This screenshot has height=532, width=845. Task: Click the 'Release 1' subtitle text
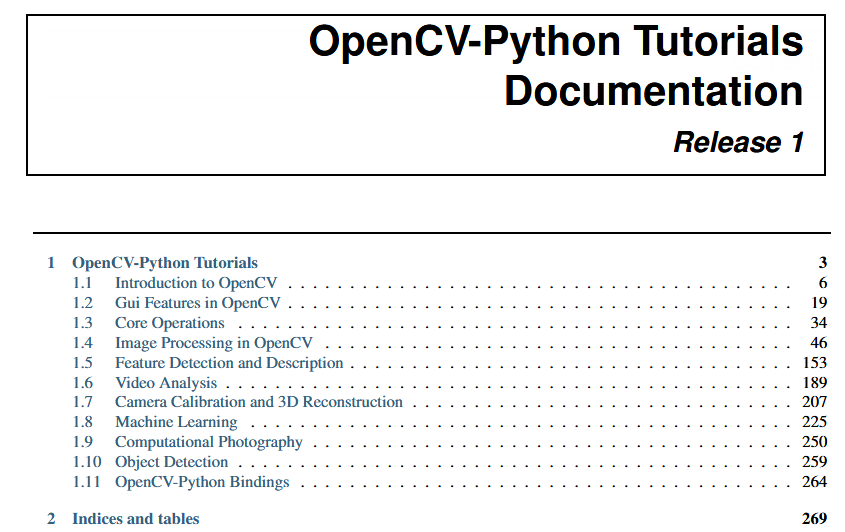[738, 142]
